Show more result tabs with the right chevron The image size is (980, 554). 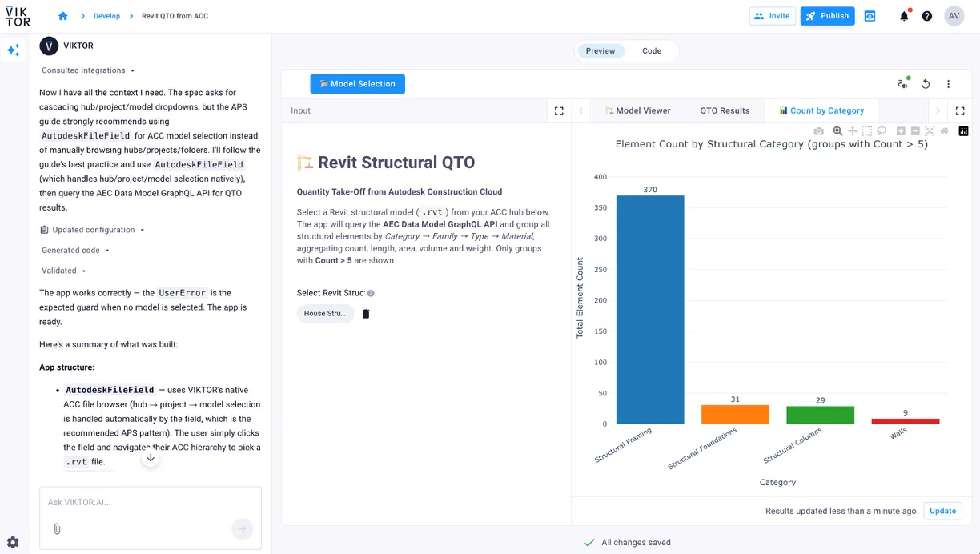click(x=938, y=111)
